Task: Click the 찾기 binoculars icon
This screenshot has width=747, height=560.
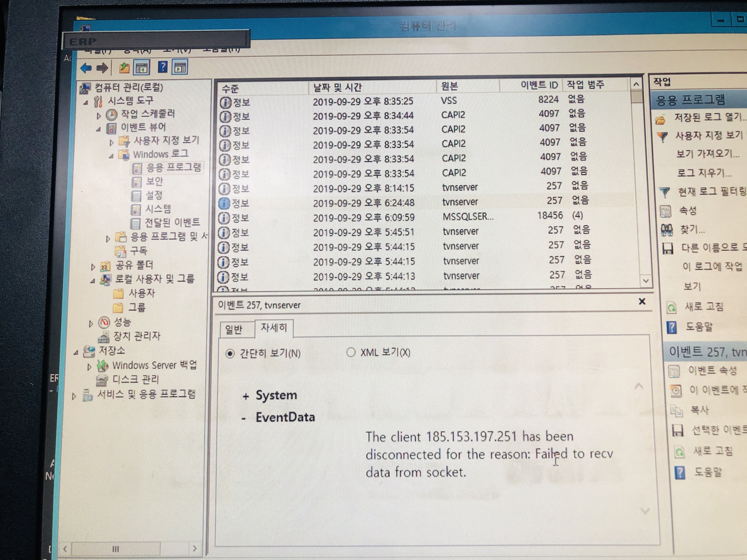Action: coord(667,230)
